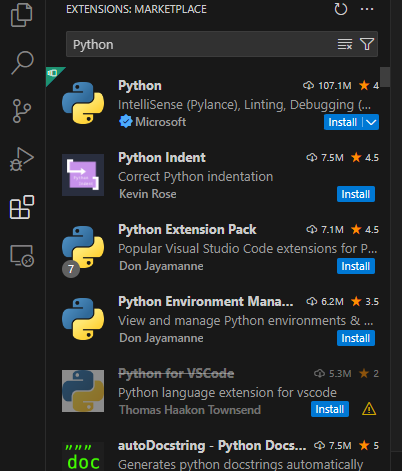
Task: Open the Explorer view in activity bar
Action: pos(22,15)
